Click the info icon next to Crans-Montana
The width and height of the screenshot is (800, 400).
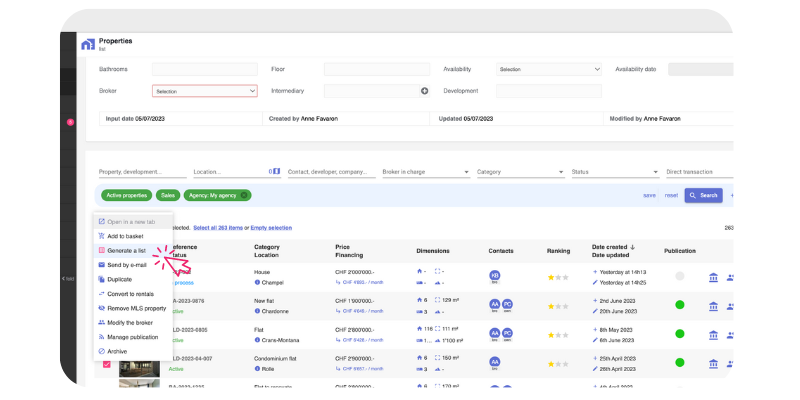[x=257, y=340]
